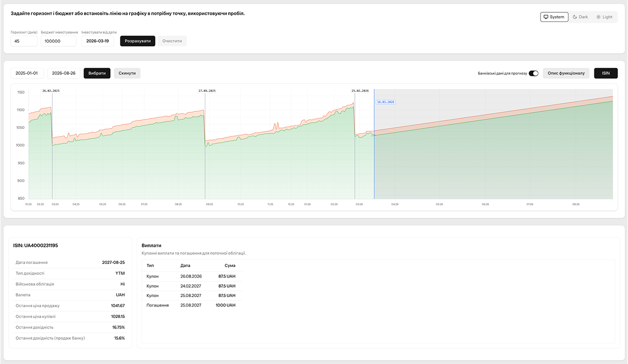Click "Скинути" to reset the date range
This screenshot has width=628, height=364.
tap(127, 73)
